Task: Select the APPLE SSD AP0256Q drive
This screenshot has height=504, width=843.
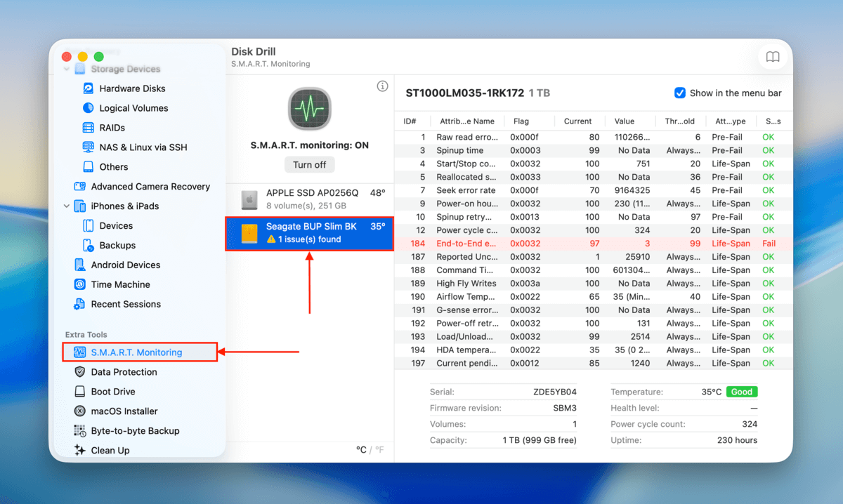Action: [x=309, y=198]
